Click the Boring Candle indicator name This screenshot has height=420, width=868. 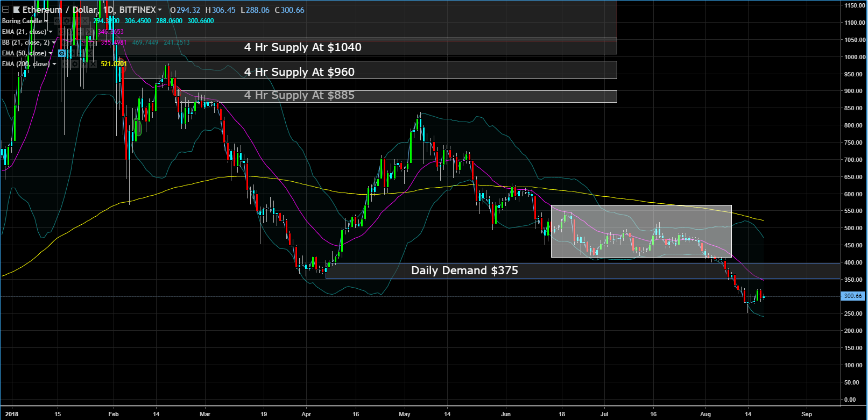(22, 21)
